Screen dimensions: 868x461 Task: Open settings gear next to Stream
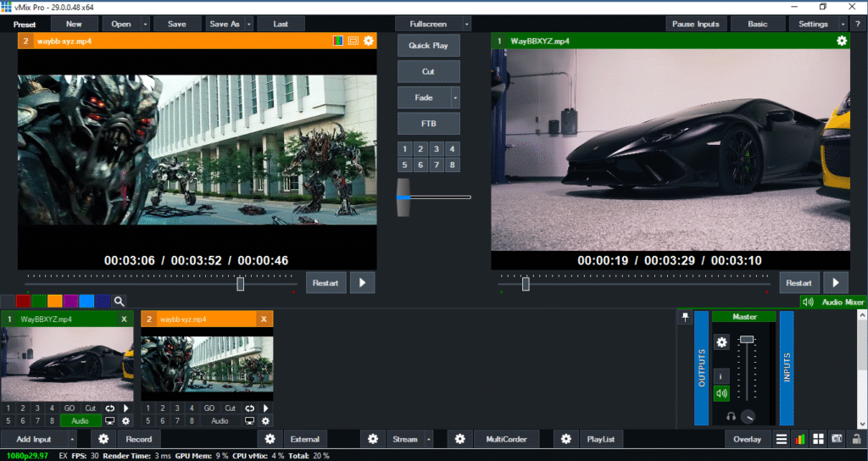click(x=373, y=439)
